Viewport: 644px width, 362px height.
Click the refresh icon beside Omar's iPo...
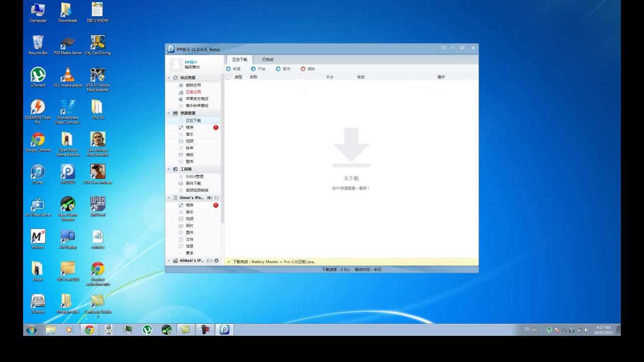click(x=216, y=198)
